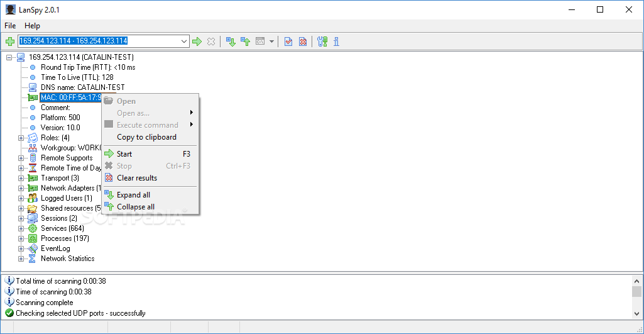Viewport: 644px width, 334px height.
Task: Click the command prompt toolbar icon
Action: [260, 41]
